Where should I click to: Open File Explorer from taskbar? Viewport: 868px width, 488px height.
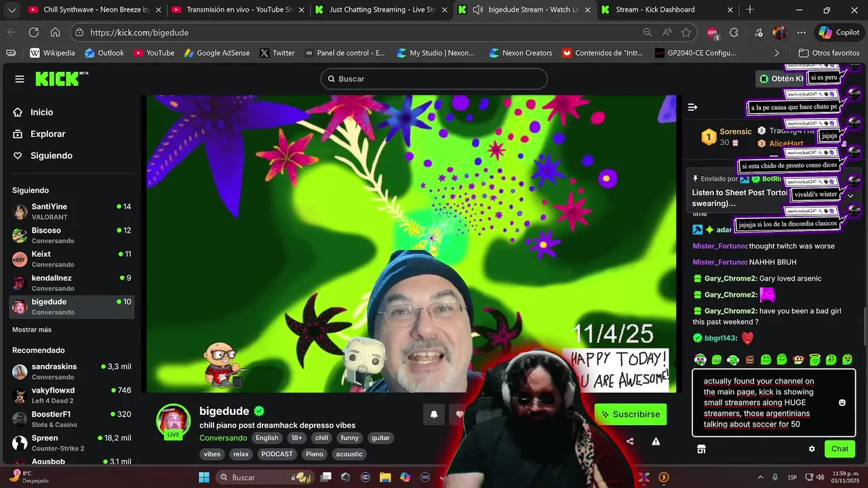coord(385,477)
